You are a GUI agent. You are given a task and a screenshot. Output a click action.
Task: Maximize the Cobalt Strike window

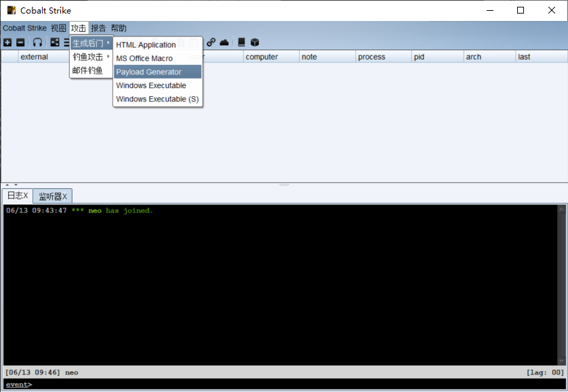521,10
